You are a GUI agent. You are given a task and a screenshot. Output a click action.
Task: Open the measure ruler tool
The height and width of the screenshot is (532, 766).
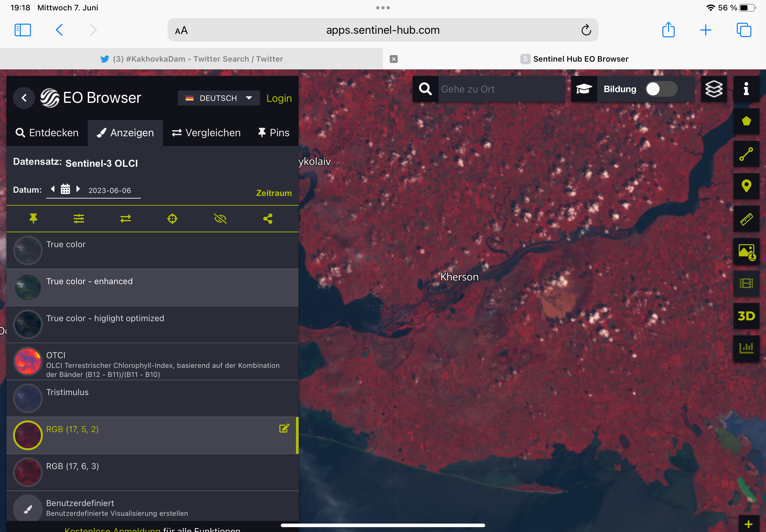tap(746, 219)
